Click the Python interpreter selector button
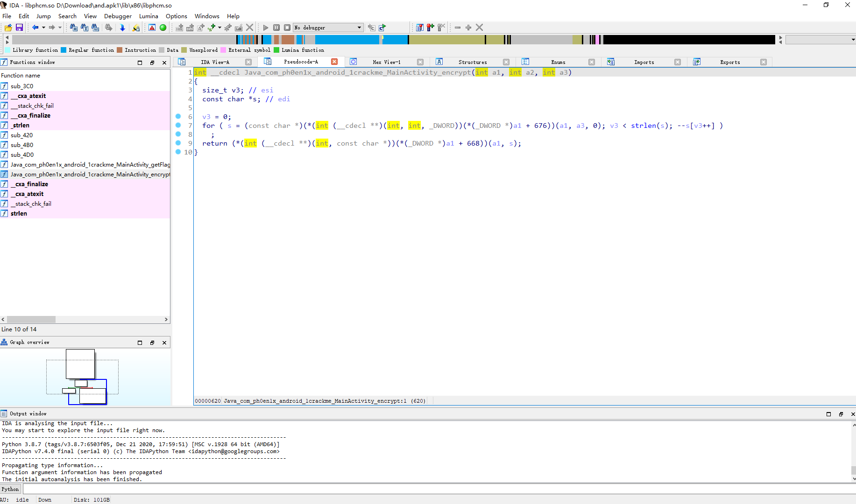The image size is (856, 504). [10, 489]
